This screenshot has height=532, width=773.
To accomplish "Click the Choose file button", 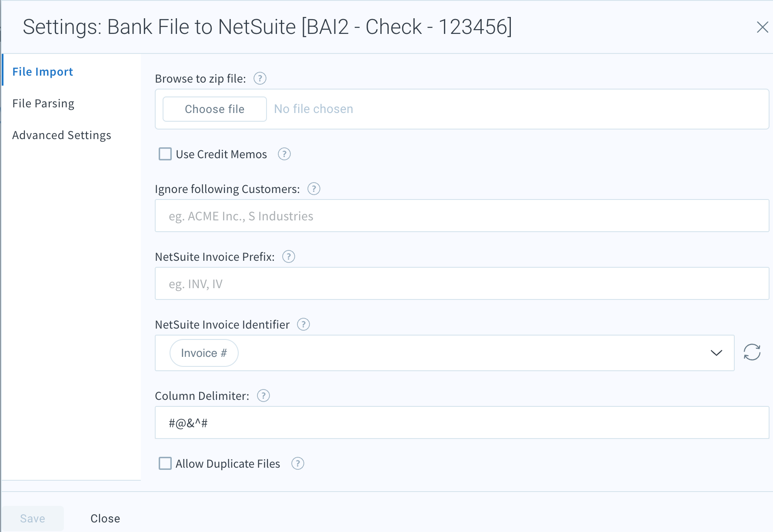I will tap(214, 109).
